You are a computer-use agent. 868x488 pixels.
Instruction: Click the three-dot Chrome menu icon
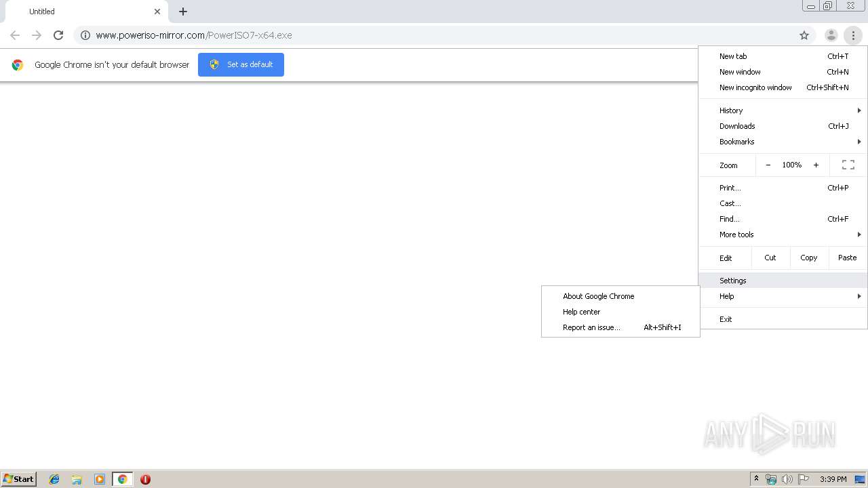(853, 35)
